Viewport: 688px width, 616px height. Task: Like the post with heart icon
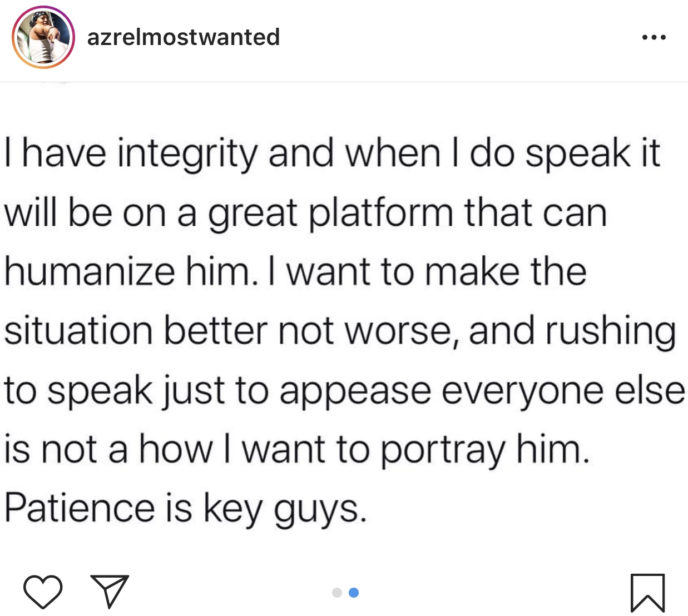pos(43,592)
